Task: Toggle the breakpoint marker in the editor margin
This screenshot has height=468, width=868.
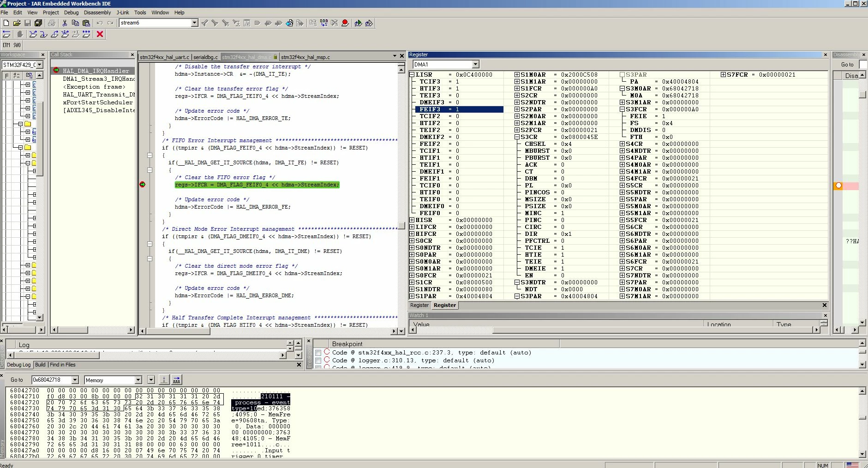Action: coord(143,185)
